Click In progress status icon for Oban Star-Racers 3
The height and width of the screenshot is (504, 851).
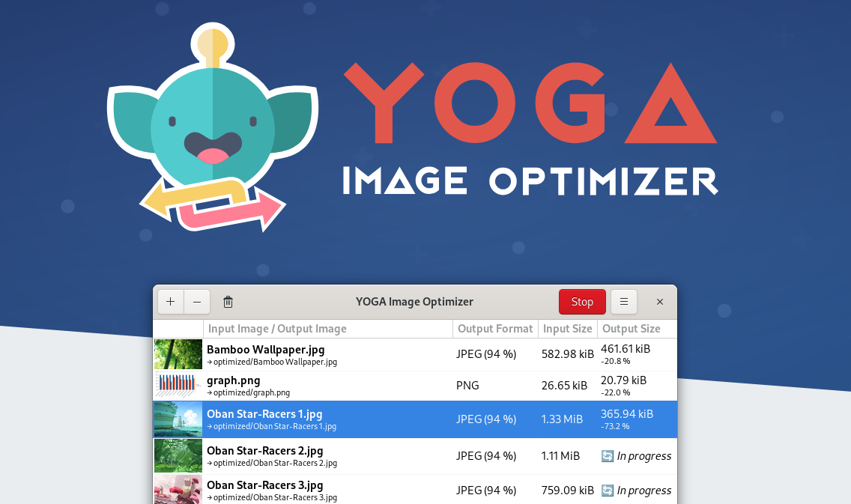point(608,491)
